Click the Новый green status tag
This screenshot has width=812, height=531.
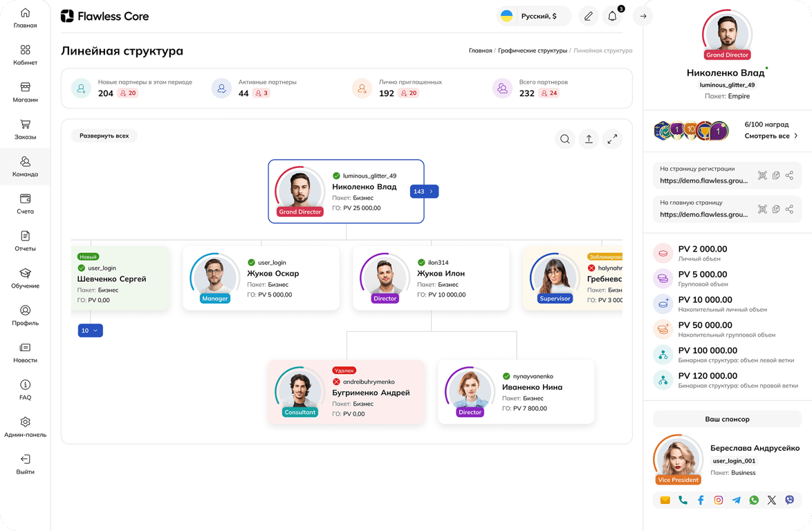pos(88,257)
